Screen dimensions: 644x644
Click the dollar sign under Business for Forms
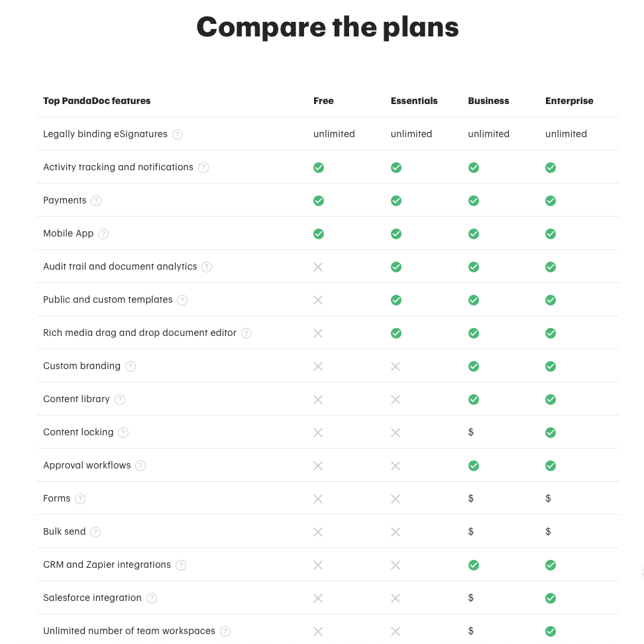(470, 498)
